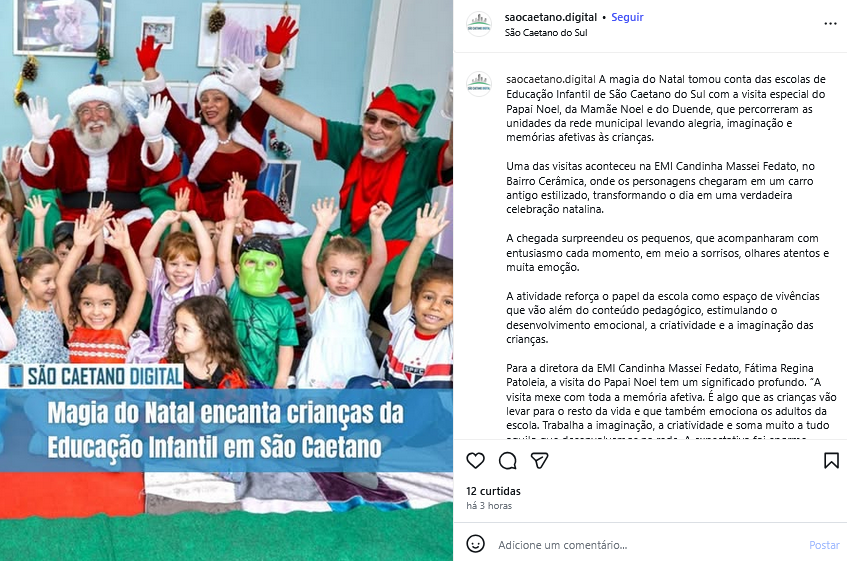Screen dimensions: 847x561
Task: Click the profile avatar beside the caption
Action: coord(479,85)
